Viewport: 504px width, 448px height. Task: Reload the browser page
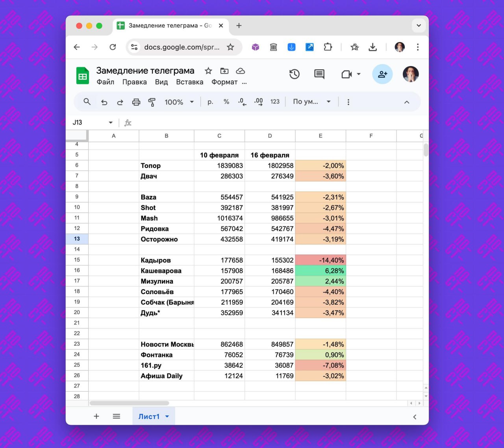pos(113,47)
